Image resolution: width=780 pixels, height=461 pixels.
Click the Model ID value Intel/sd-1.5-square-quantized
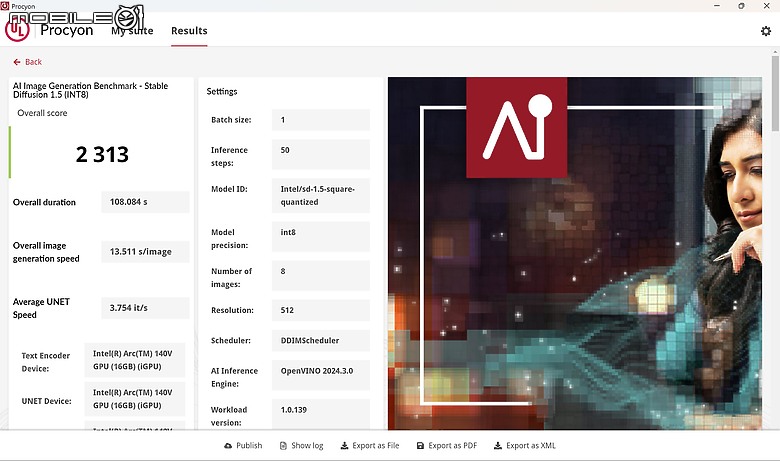point(321,195)
